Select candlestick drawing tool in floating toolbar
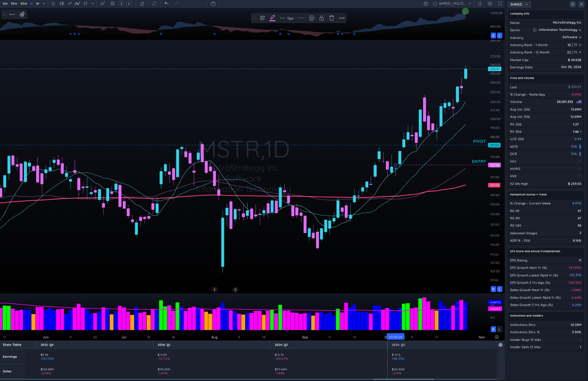Viewport: 588px width, 381px height. [x=22, y=14]
